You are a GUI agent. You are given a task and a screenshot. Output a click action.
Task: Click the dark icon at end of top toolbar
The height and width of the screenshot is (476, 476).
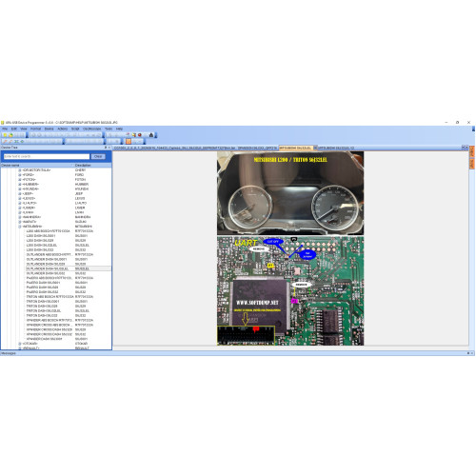pos(151,135)
